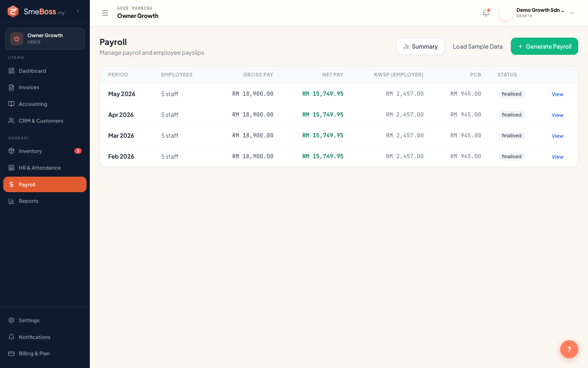The image size is (588, 368).
Task: Click finalised status in May 2026 row
Action: [x=512, y=94]
